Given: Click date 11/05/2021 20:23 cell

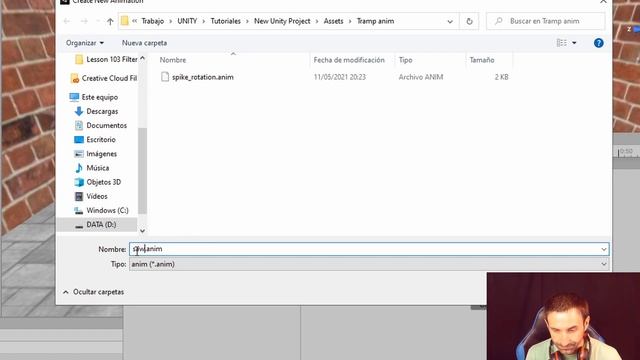Looking at the screenshot, I should (340, 77).
